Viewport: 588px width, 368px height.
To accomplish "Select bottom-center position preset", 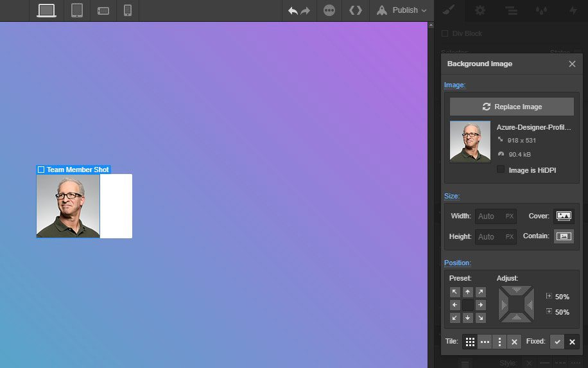I will (x=467, y=318).
